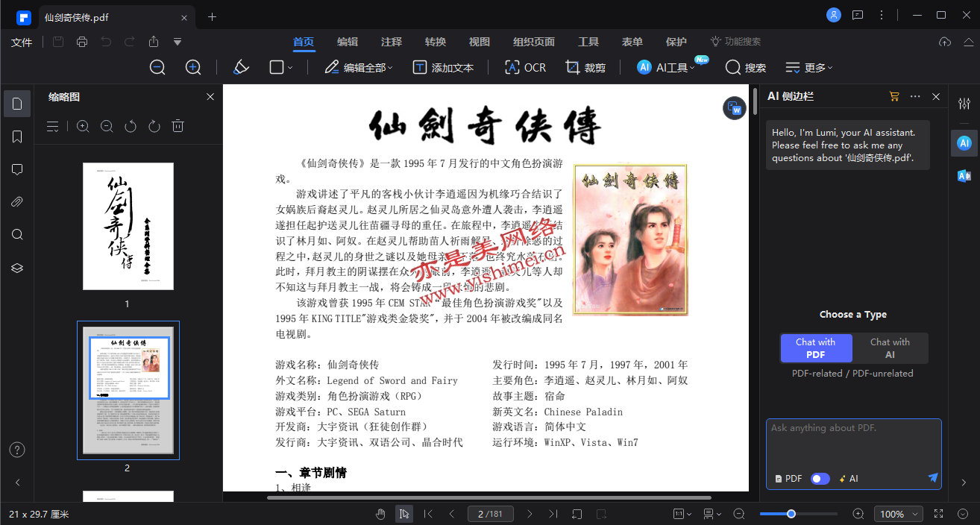Click the translate icon on right strip

(x=964, y=175)
